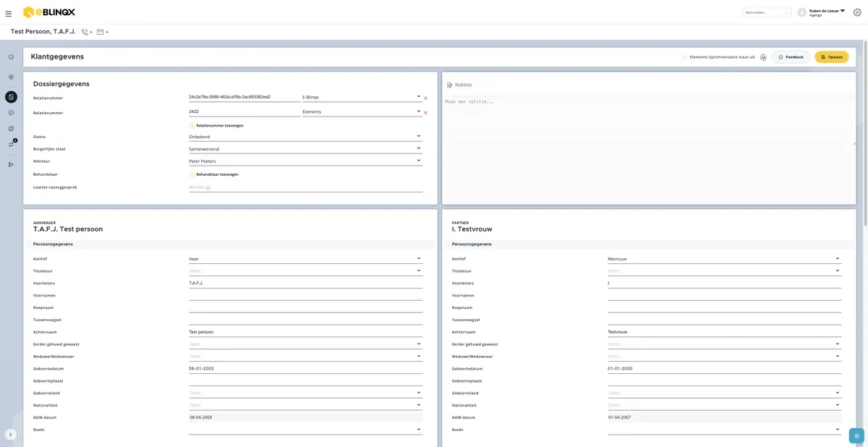The height and width of the screenshot is (447, 868).
Task: Click the circular Elements synchronisation icon
Action: click(x=763, y=57)
